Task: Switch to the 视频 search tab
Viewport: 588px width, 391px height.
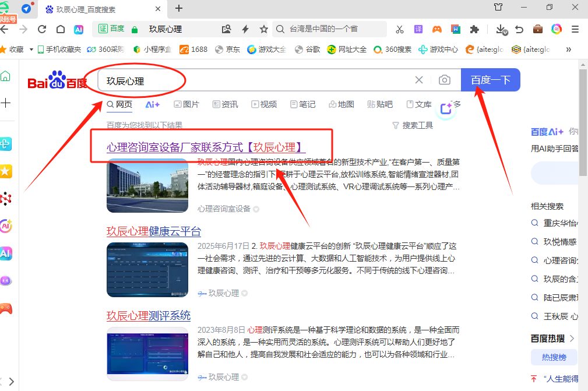Action: click(264, 104)
